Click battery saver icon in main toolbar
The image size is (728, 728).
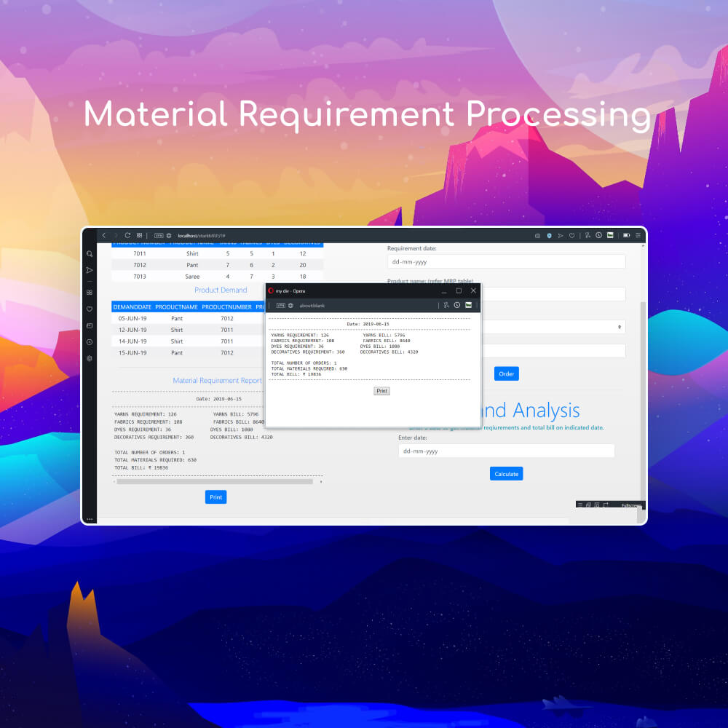[626, 235]
